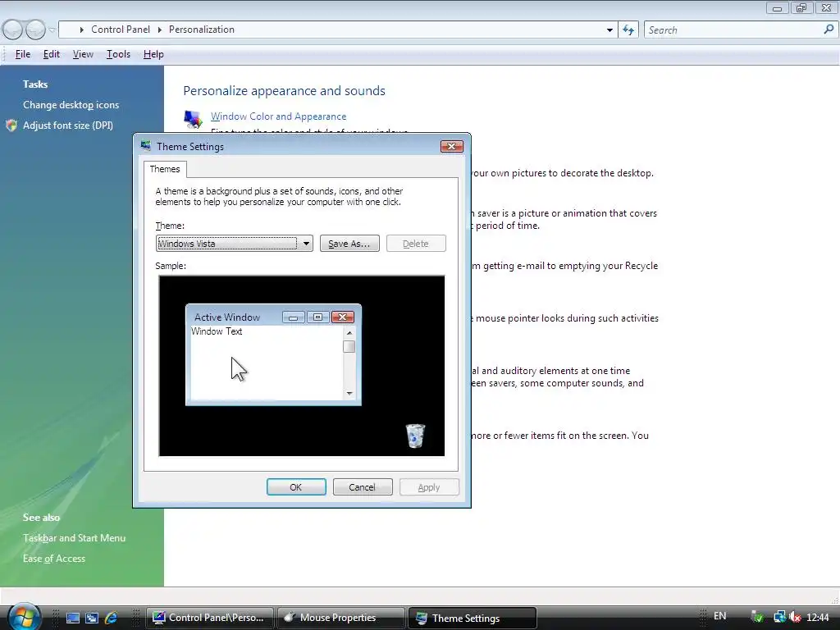
Task: Click the 12:44 system clock
Action: tap(818, 618)
